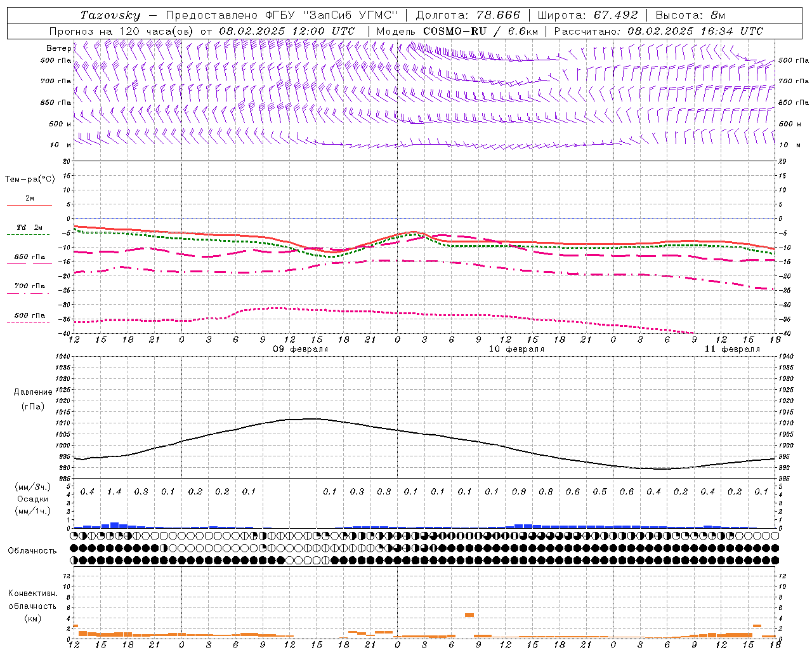
Task: Select the "0.9" precipitation value
Action: 519,491
